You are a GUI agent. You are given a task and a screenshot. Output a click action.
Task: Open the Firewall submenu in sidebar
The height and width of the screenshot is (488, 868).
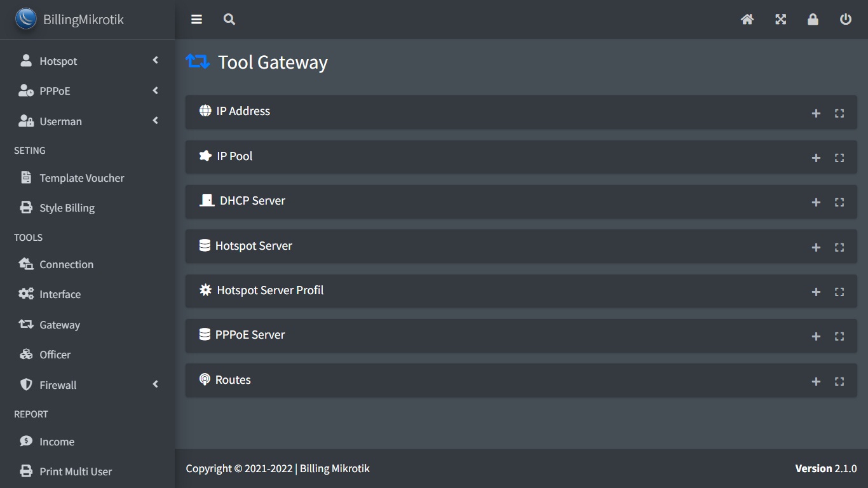(155, 385)
